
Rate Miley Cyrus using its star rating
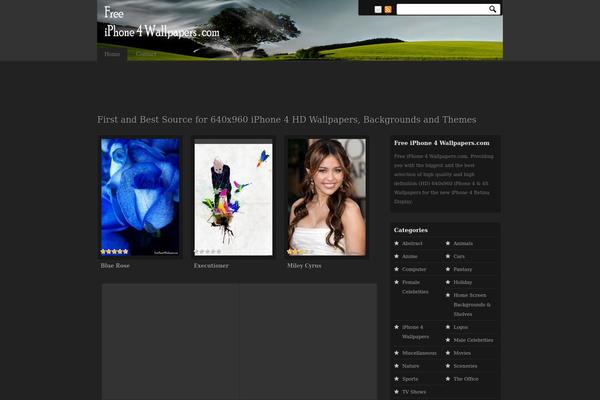pos(301,251)
